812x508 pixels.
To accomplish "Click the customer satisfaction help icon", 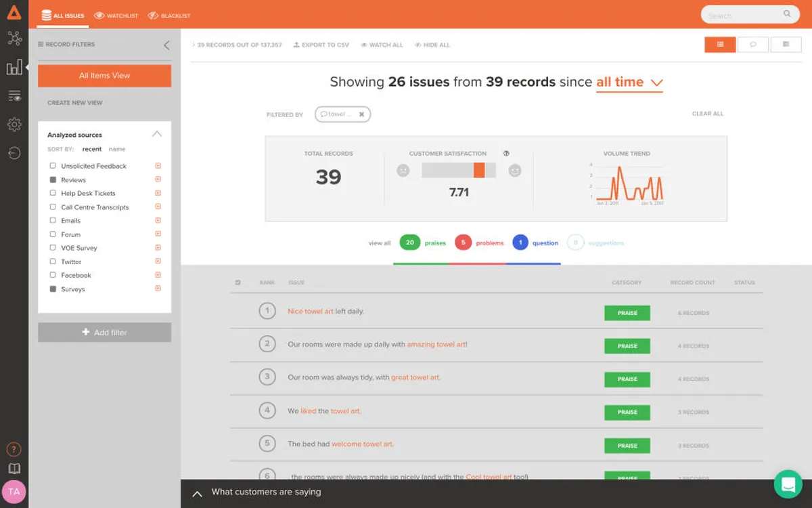I will (506, 154).
